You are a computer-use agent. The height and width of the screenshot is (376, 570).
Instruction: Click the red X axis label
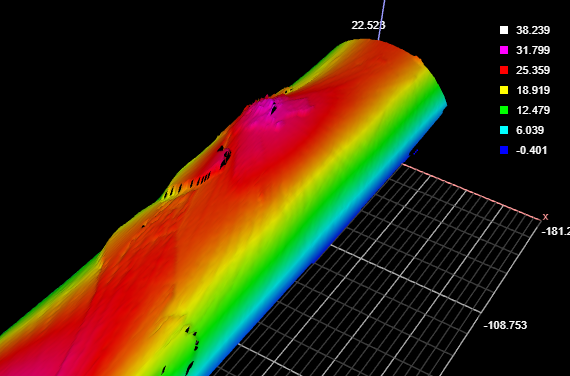tap(545, 217)
